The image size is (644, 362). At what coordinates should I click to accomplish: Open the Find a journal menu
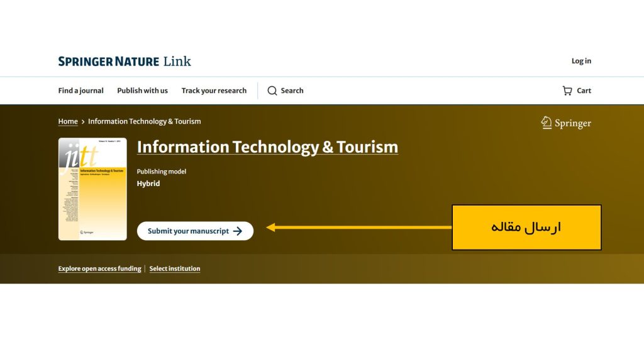pos(80,90)
